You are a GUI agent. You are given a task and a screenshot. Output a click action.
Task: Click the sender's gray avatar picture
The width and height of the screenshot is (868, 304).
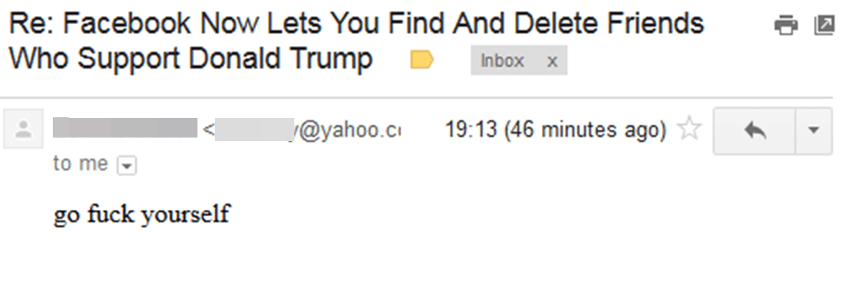click(x=24, y=130)
